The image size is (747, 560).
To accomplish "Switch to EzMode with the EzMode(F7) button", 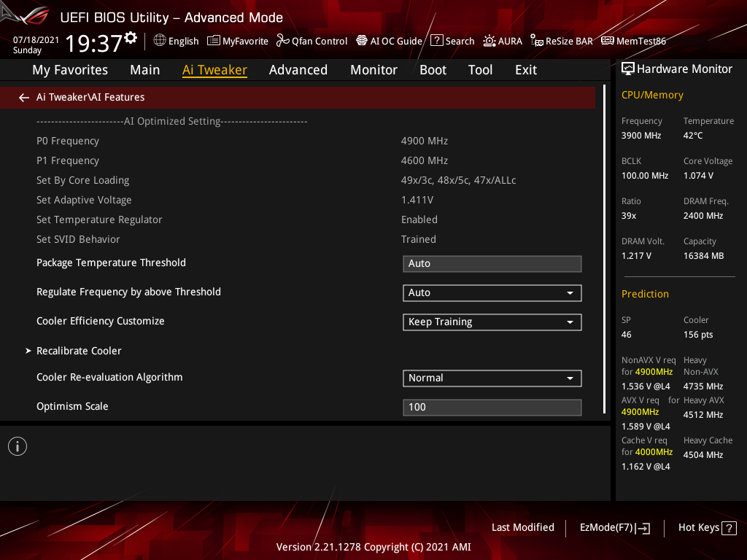I will pos(614,527).
